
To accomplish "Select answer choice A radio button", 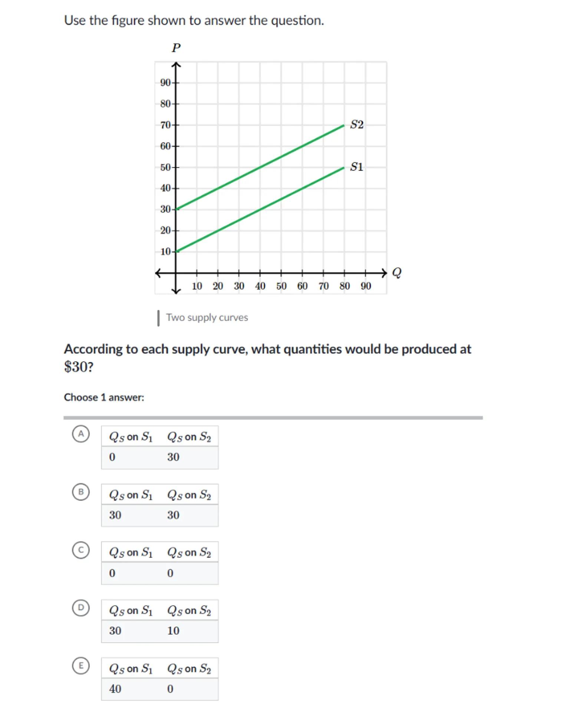I will click(x=81, y=434).
